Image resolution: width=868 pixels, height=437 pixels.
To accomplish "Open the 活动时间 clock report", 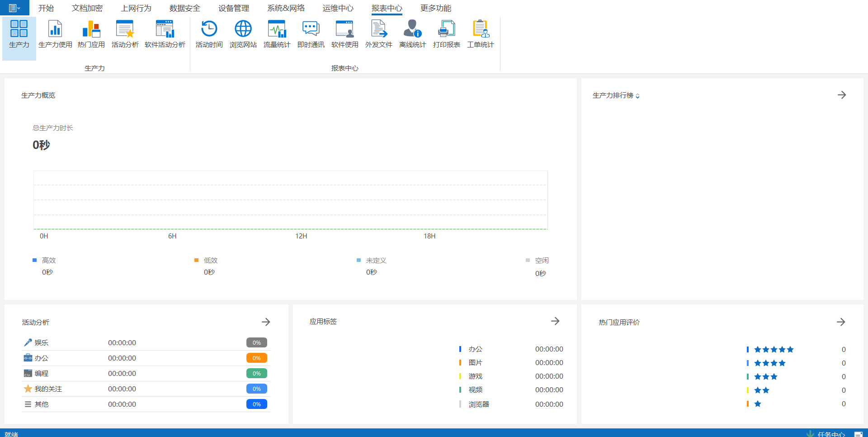I will pyautogui.click(x=209, y=34).
